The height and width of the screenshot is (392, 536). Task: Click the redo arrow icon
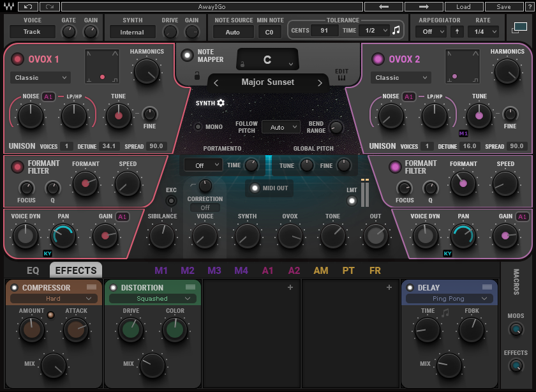coord(50,6)
